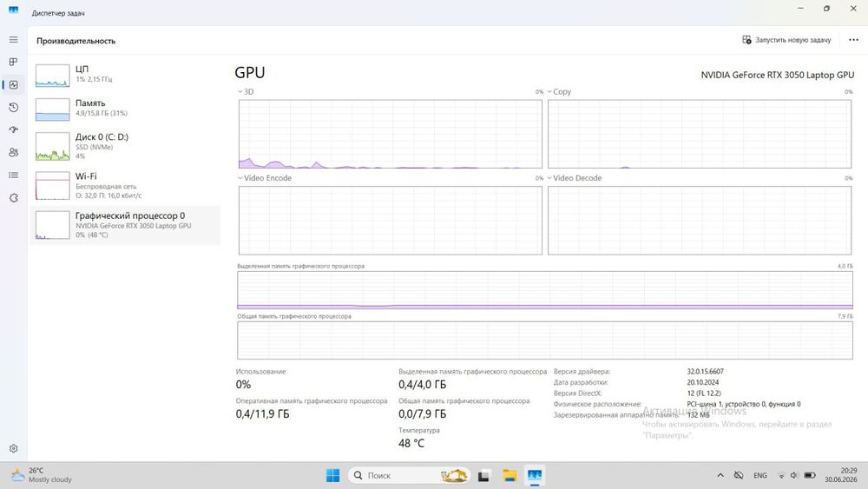Click the temperature value 48 °C
This screenshot has width=868, height=489.
tap(411, 444)
